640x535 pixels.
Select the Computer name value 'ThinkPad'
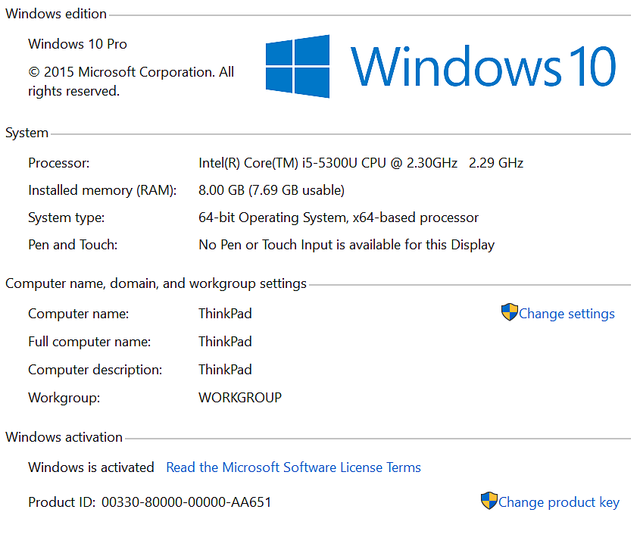click(225, 313)
